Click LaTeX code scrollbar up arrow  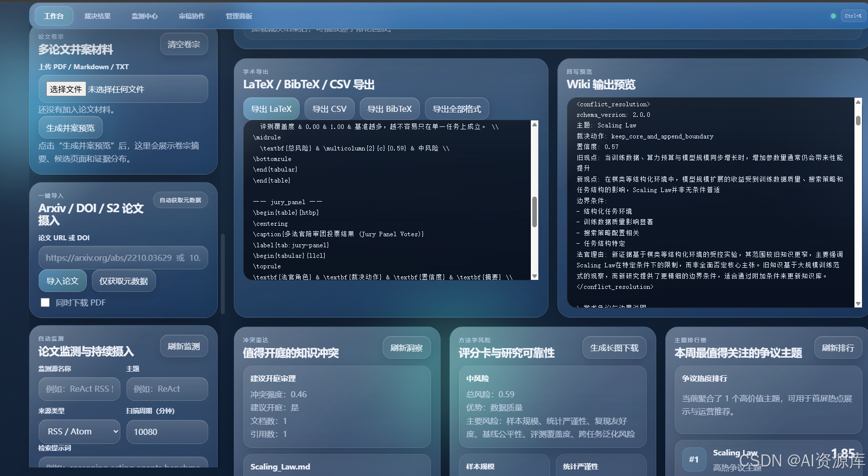point(534,124)
